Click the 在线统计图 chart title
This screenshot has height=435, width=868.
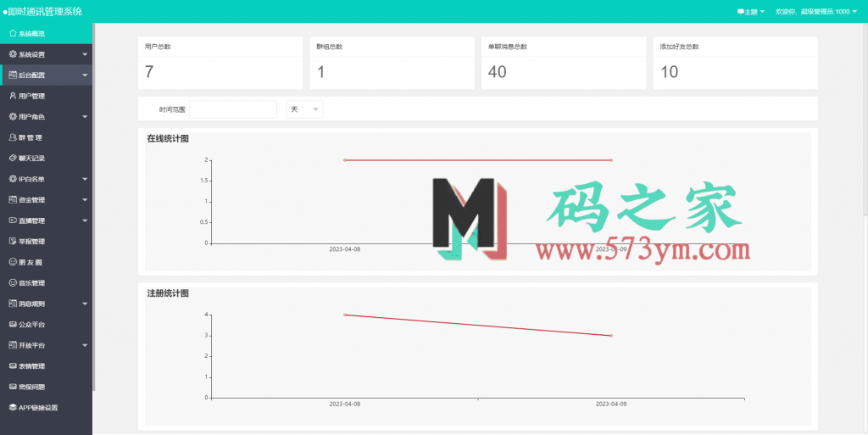pyautogui.click(x=168, y=138)
